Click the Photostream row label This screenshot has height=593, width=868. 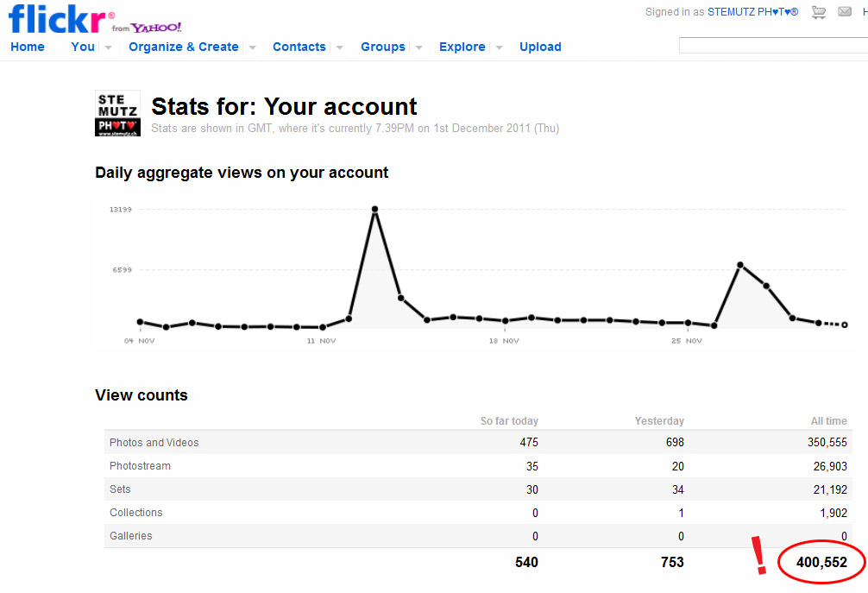click(x=140, y=466)
